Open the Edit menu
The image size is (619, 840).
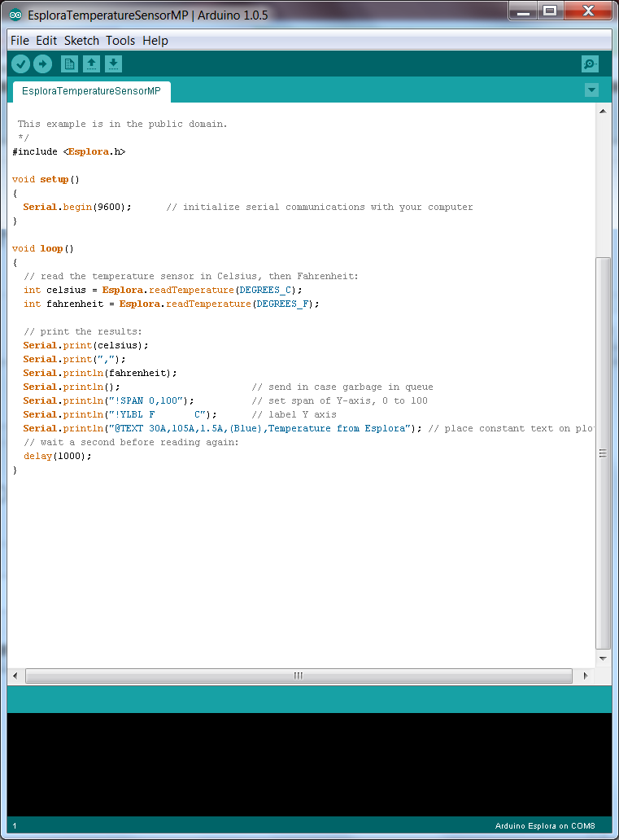click(x=46, y=41)
